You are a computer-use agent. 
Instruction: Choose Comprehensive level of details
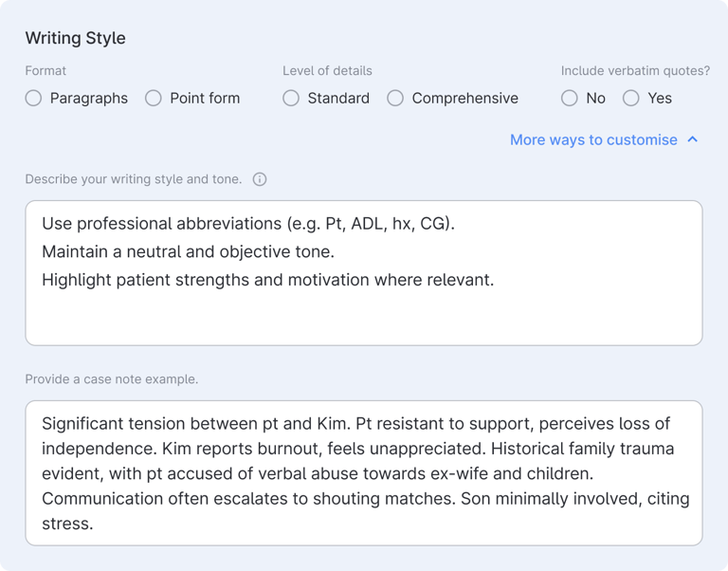tap(395, 98)
